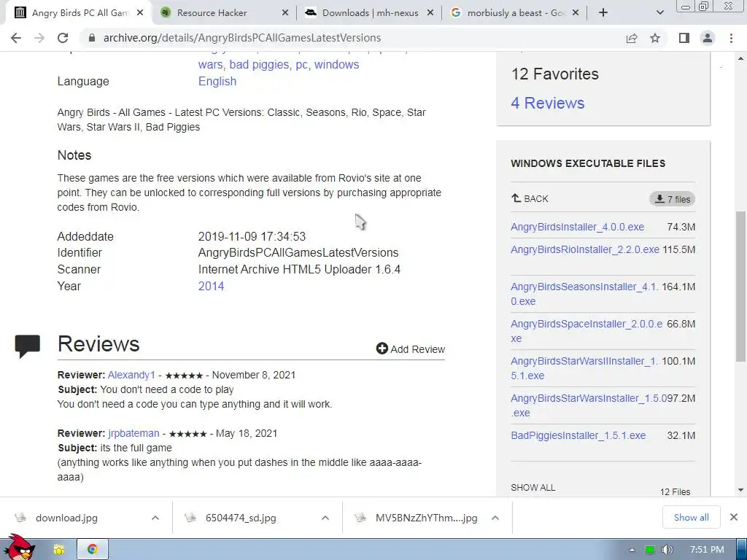Open the Chrome profile menu
Image resolution: width=747 pixels, height=560 pixels.
coord(708,38)
